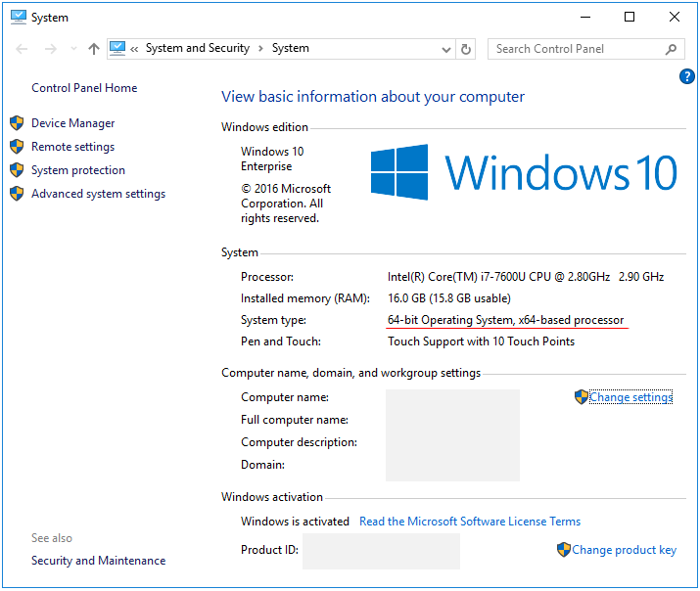
Task: Maximize the System window
Action: 630,17
